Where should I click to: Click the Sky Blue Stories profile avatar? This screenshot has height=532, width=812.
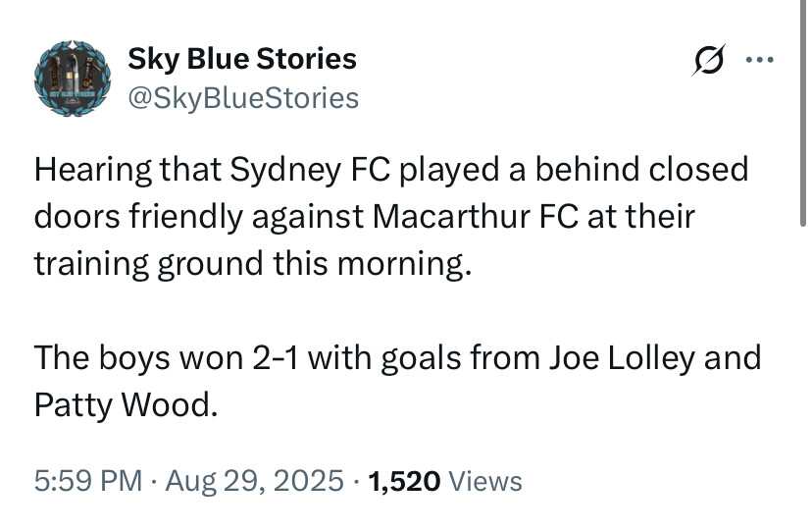[72, 79]
